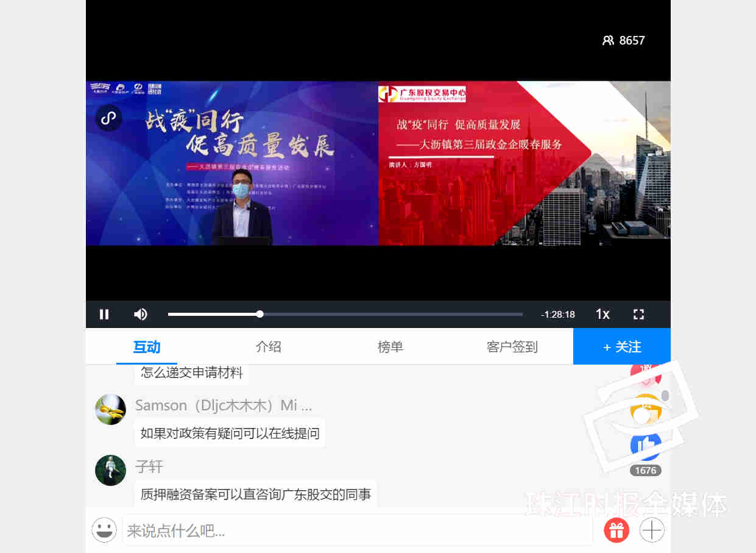756x553 pixels.
Task: Enter fullscreen video mode
Action: (x=638, y=314)
